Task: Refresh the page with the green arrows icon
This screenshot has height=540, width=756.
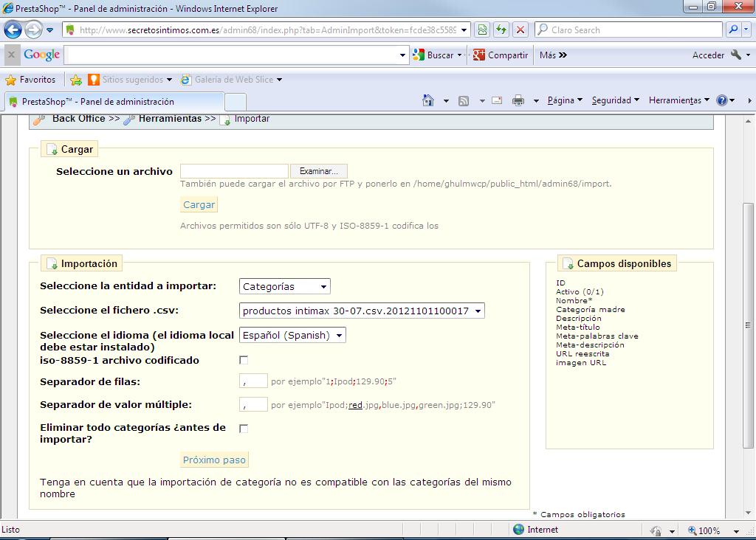Action: pos(501,30)
